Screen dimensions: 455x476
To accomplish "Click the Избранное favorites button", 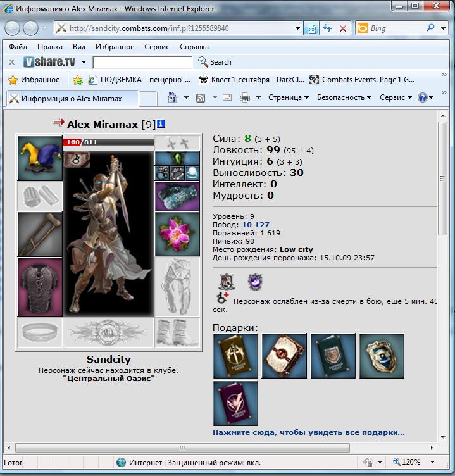I will point(34,80).
